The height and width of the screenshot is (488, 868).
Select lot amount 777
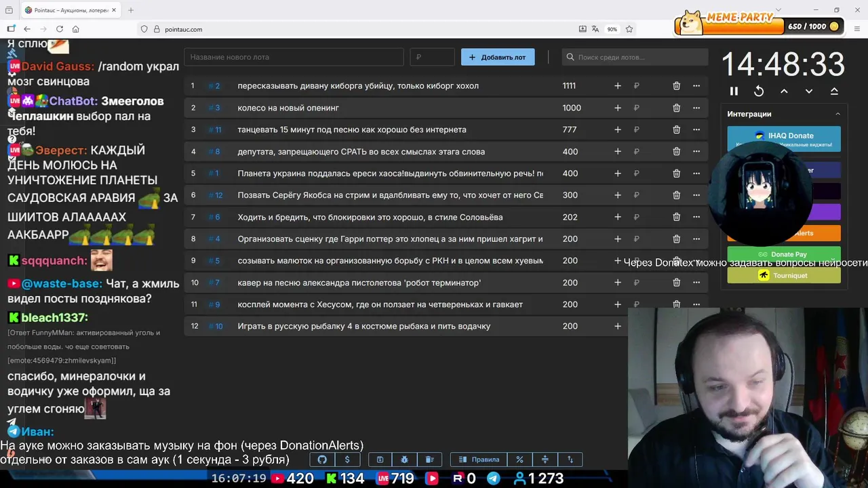[570, 129]
